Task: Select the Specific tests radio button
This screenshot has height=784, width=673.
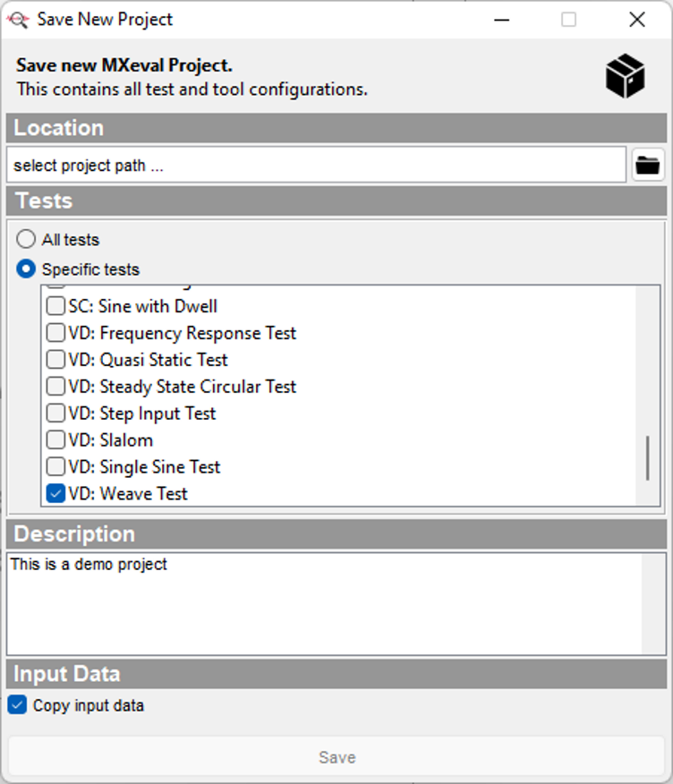Action: pos(27,268)
